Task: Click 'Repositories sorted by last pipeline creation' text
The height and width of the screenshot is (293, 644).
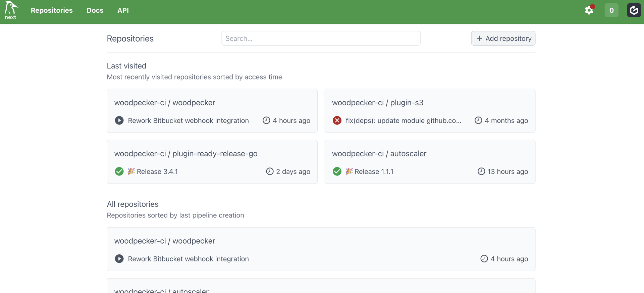Action: [x=175, y=215]
